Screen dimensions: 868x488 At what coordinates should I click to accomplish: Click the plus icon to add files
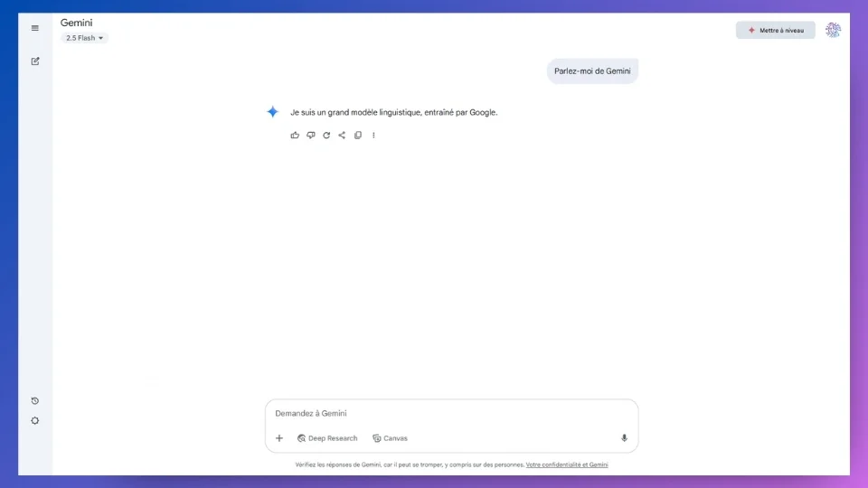tap(279, 438)
